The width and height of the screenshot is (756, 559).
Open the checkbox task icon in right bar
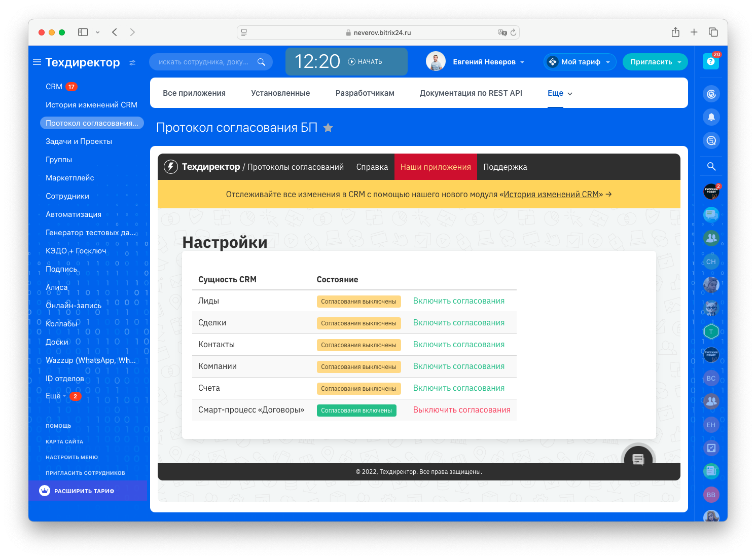(x=711, y=448)
